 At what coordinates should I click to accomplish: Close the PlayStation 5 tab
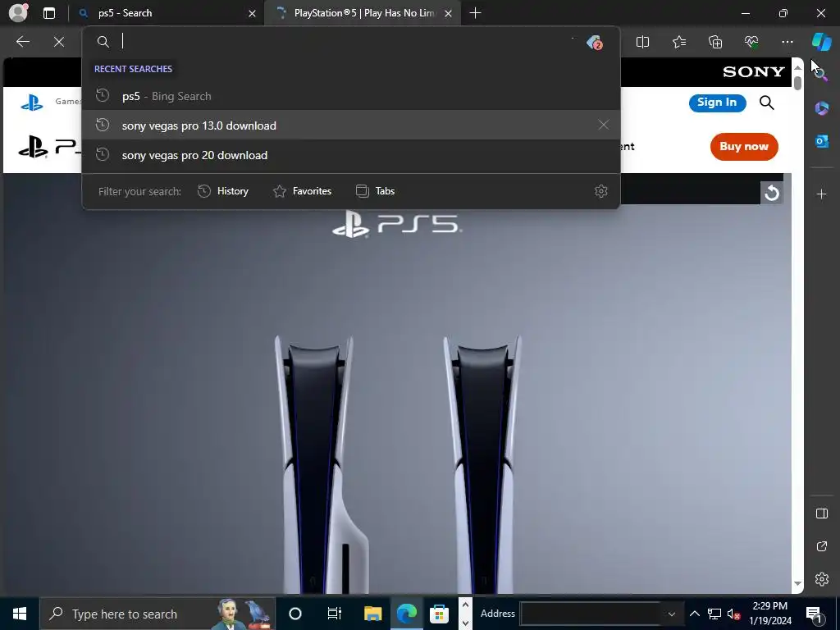(449, 13)
